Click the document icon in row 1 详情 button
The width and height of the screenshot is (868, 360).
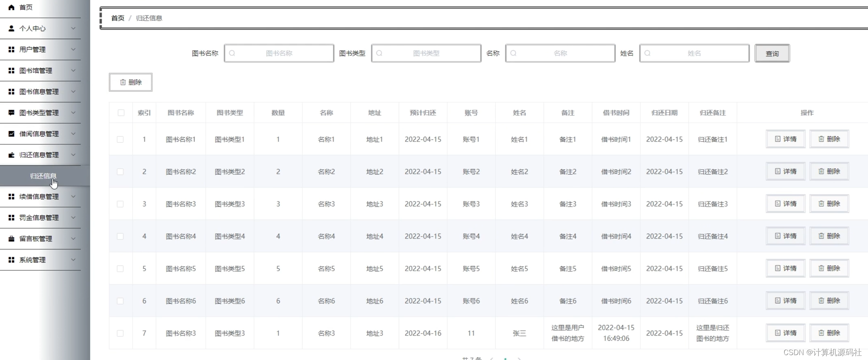click(x=777, y=139)
